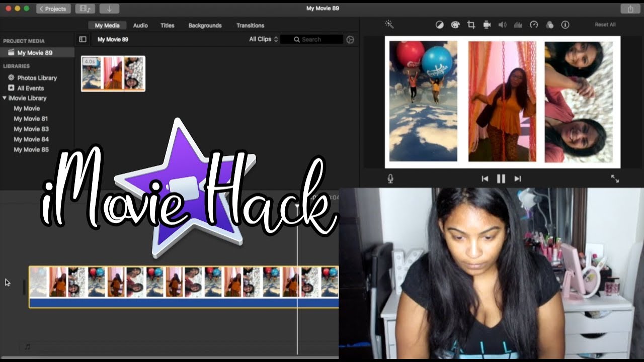644x362 pixels.
Task: Show the clip information inspector
Action: (x=565, y=25)
